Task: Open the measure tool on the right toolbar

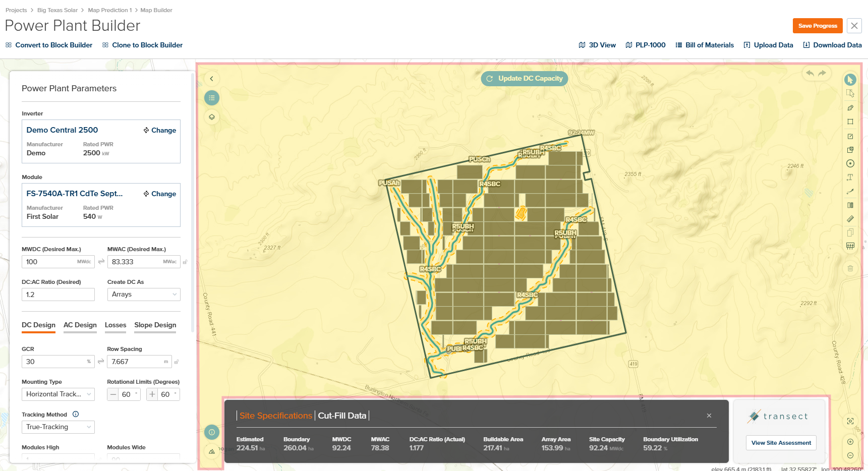Action: (850, 219)
